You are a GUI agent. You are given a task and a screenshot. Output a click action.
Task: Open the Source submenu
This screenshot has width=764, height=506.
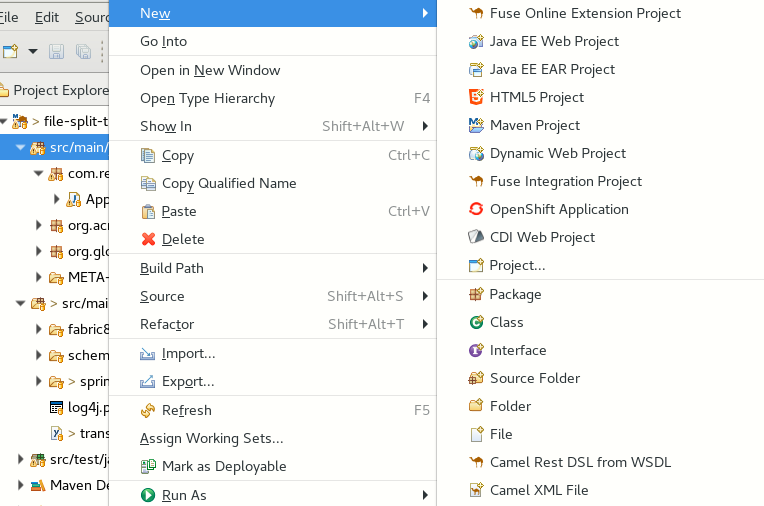pyautogui.click(x=272, y=296)
